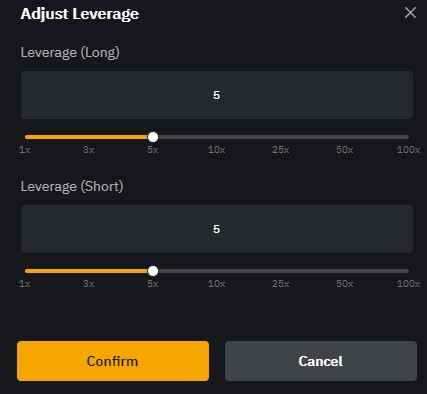Click the Leverage (Short) input field

[217, 229]
